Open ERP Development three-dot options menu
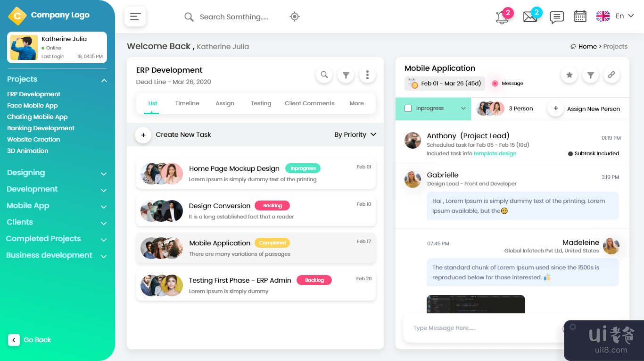Image resolution: width=644 pixels, height=361 pixels. 367,75
